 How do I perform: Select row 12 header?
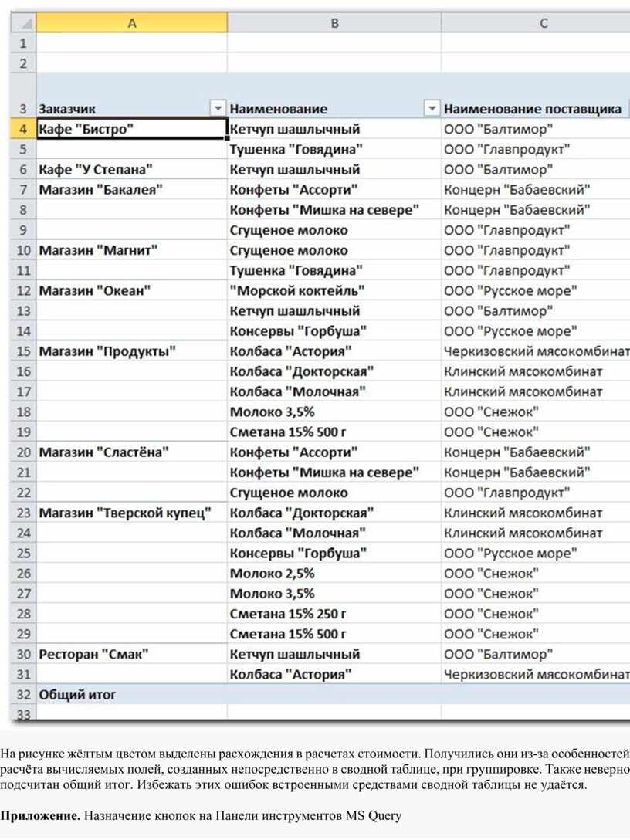tap(23, 291)
